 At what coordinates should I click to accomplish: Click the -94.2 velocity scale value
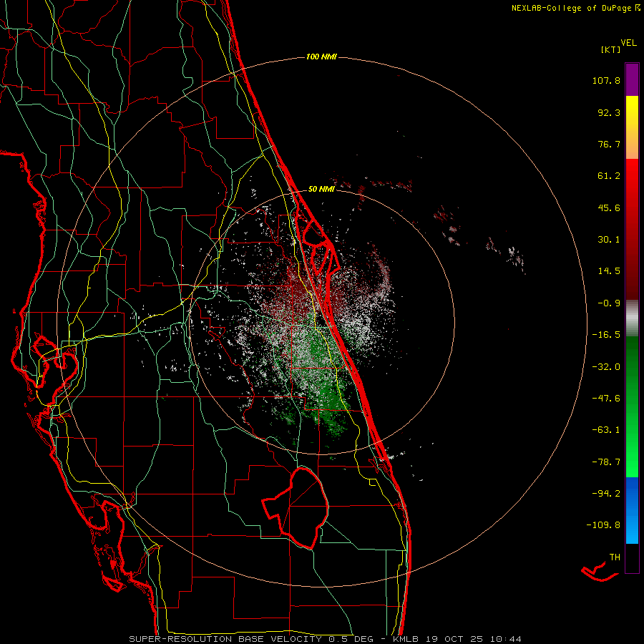pos(606,494)
